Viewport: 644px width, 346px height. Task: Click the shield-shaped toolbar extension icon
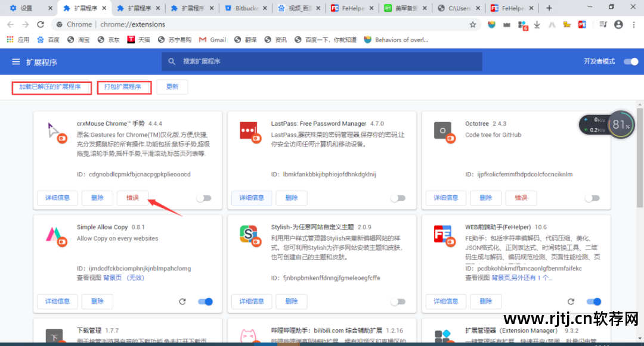[491, 24]
